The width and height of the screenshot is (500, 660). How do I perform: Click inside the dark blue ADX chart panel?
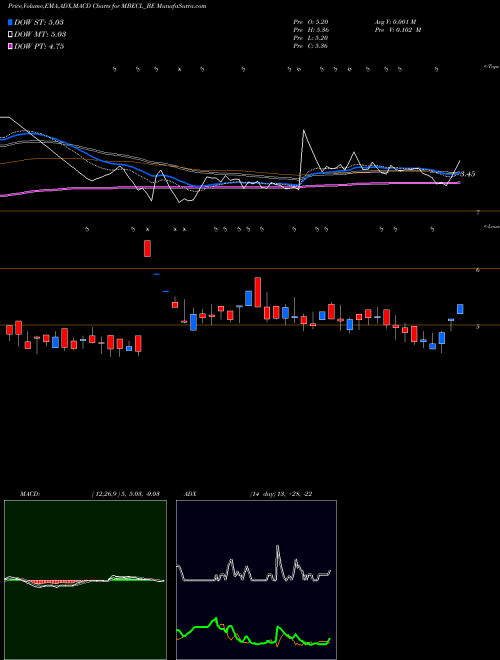click(x=256, y=580)
